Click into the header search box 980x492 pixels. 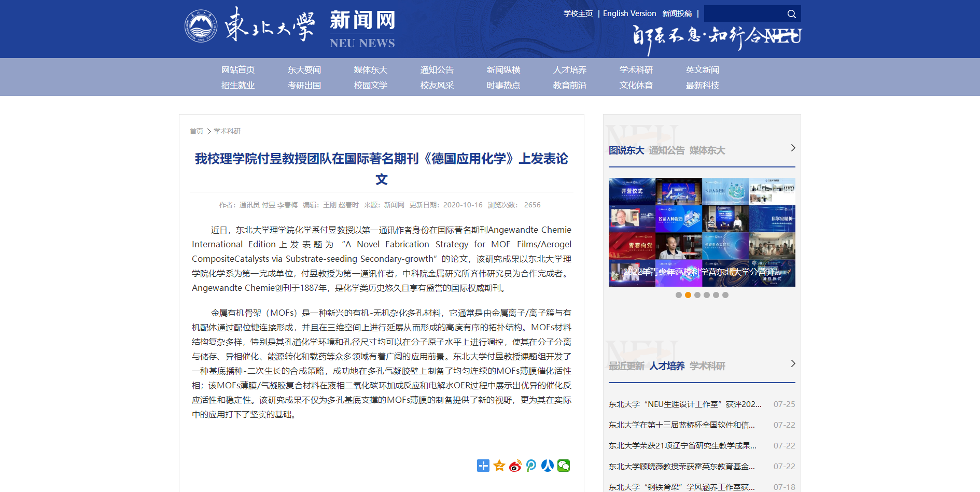744,14
